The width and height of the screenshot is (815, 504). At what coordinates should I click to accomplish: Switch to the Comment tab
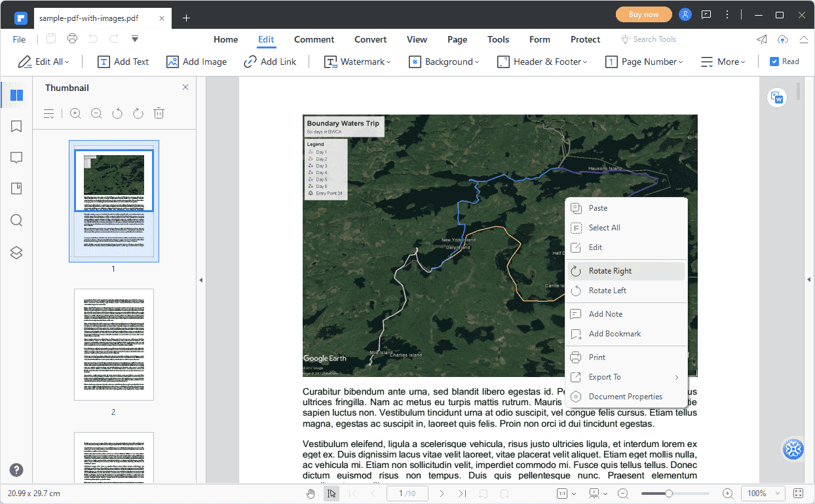point(314,39)
